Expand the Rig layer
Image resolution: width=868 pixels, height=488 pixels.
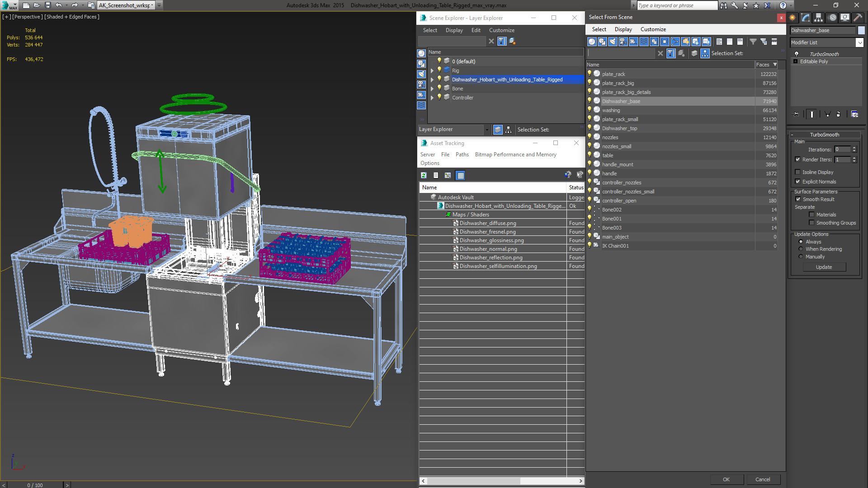click(x=432, y=70)
